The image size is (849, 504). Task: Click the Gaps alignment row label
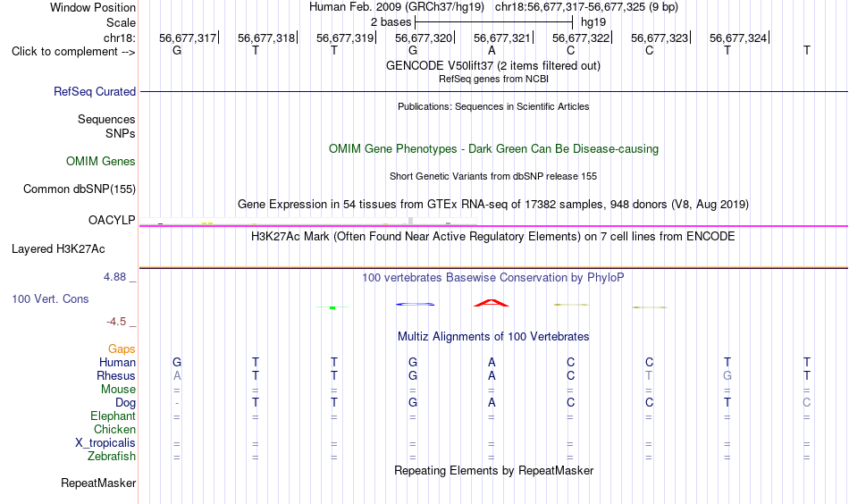tap(122, 349)
